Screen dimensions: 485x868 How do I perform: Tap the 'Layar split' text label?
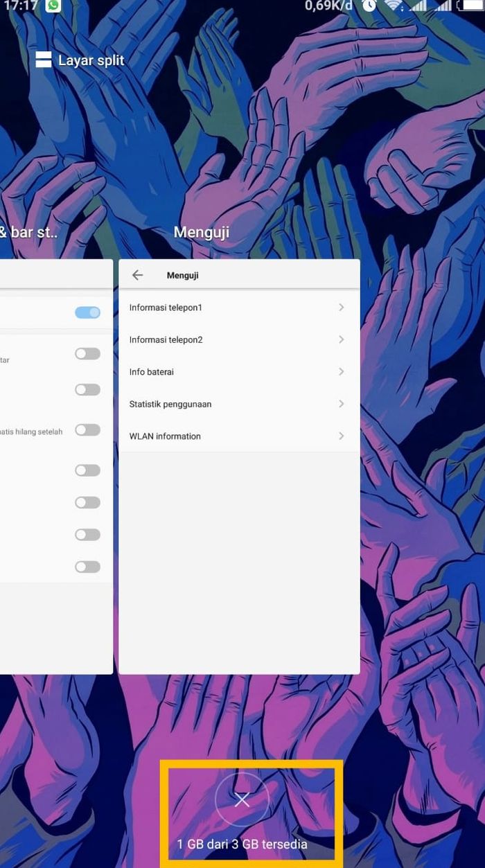coord(91,60)
